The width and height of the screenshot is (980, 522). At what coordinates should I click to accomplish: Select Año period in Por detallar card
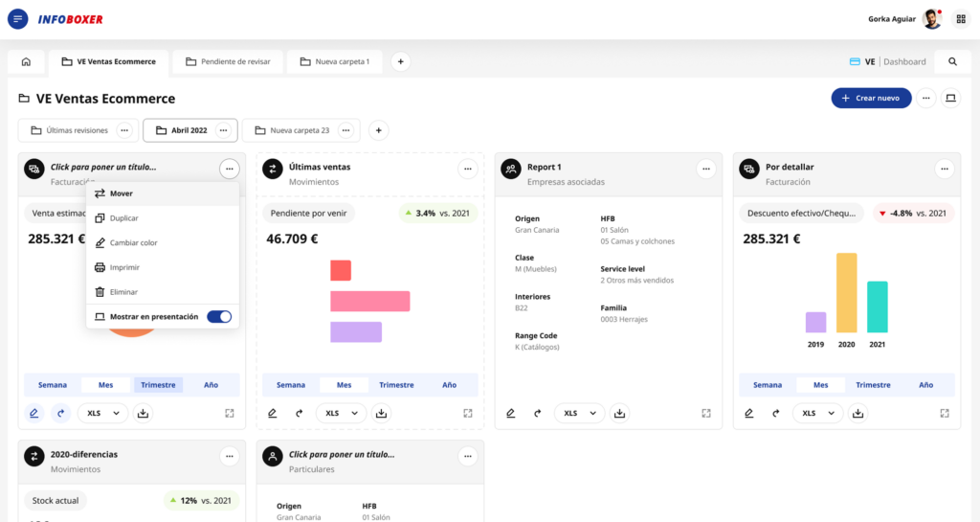coord(925,385)
